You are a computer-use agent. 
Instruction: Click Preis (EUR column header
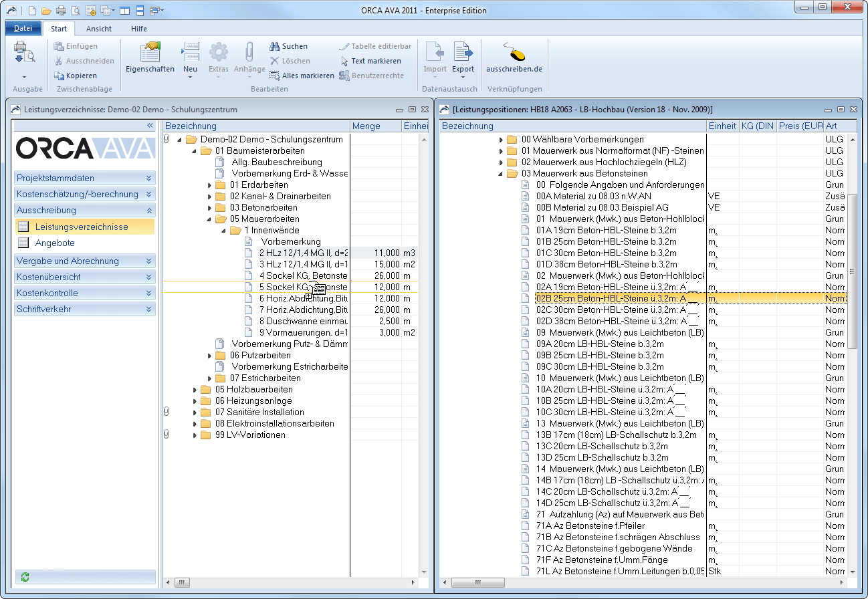[800, 126]
